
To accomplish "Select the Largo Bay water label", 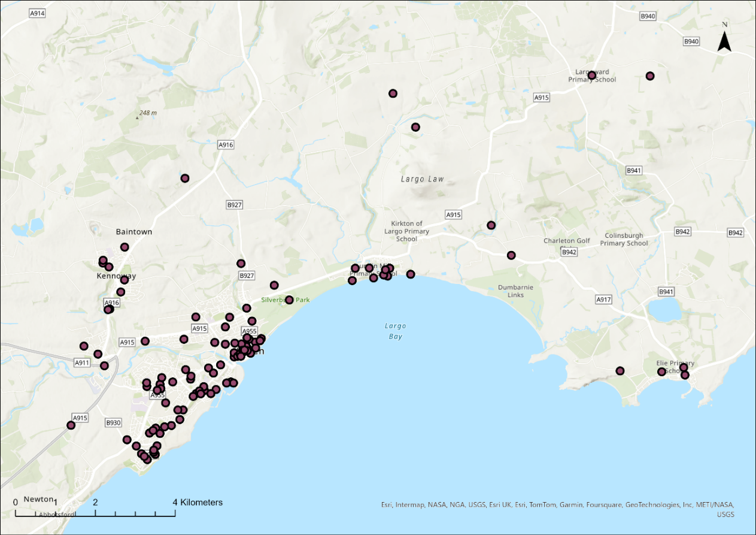I will [395, 331].
